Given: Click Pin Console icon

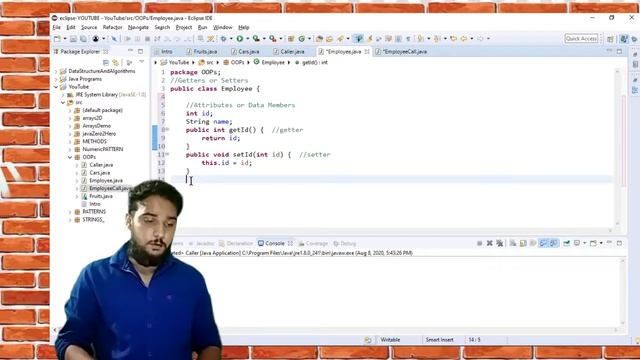Looking at the screenshot, I should pos(567,243).
